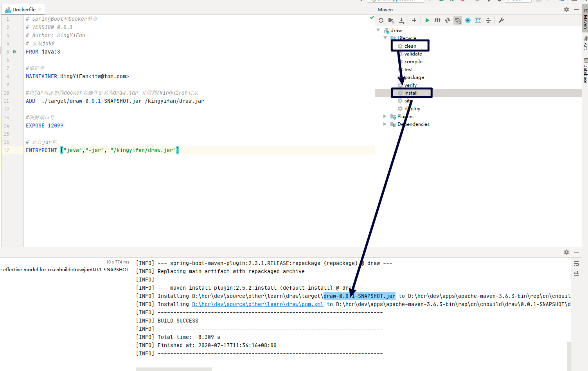The width and height of the screenshot is (588, 371).
Task: Toggle Offline Mode in Maven toolbar
Action: (458, 20)
